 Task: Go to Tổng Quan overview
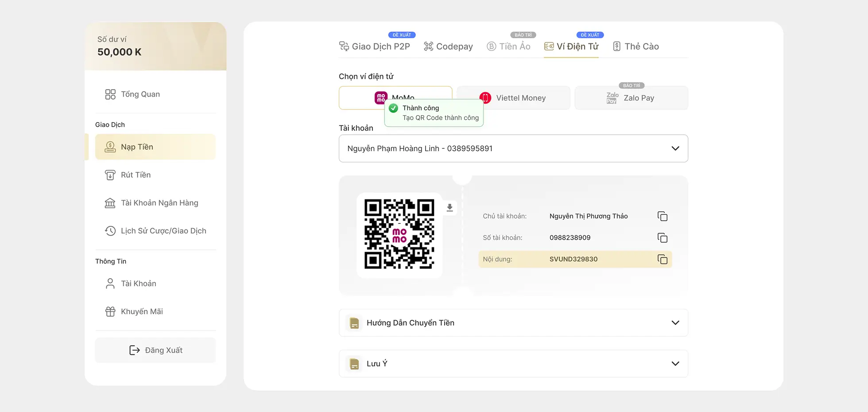tap(155, 94)
